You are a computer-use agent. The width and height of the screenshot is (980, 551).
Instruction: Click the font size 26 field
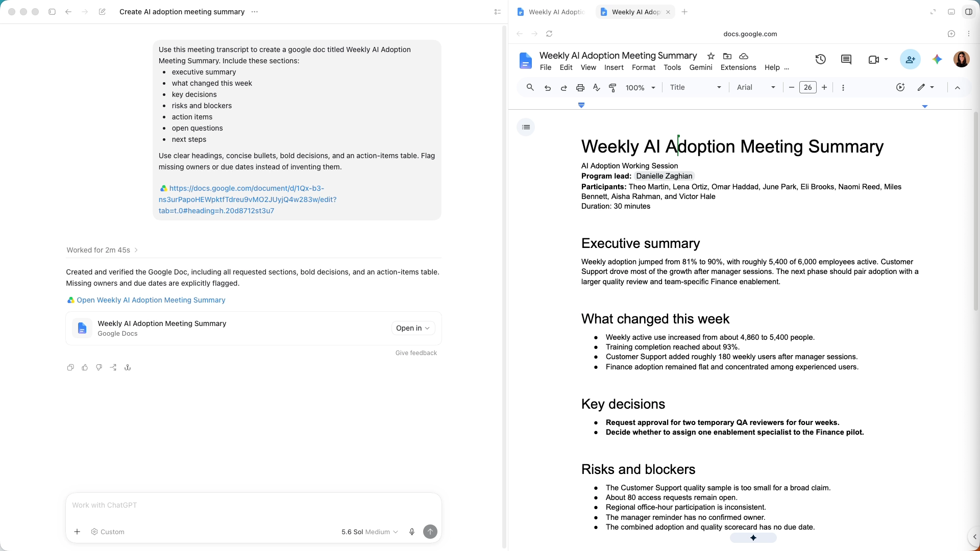(807, 88)
